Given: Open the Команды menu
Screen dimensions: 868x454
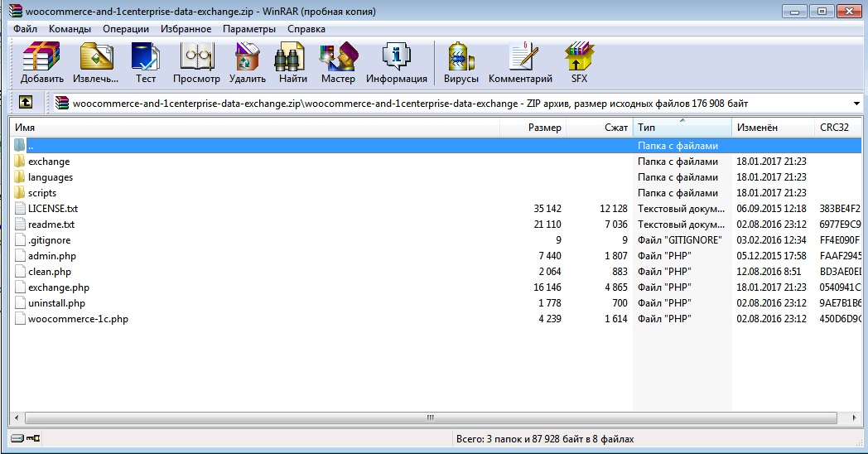Looking at the screenshot, I should tap(70, 29).
